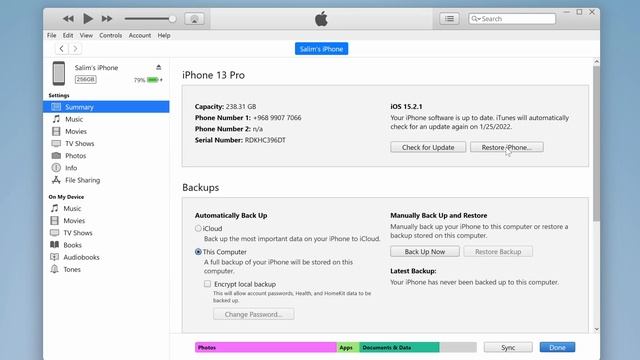Click Back Up Now button
Image resolution: width=640 pixels, height=360 pixels.
tap(424, 252)
